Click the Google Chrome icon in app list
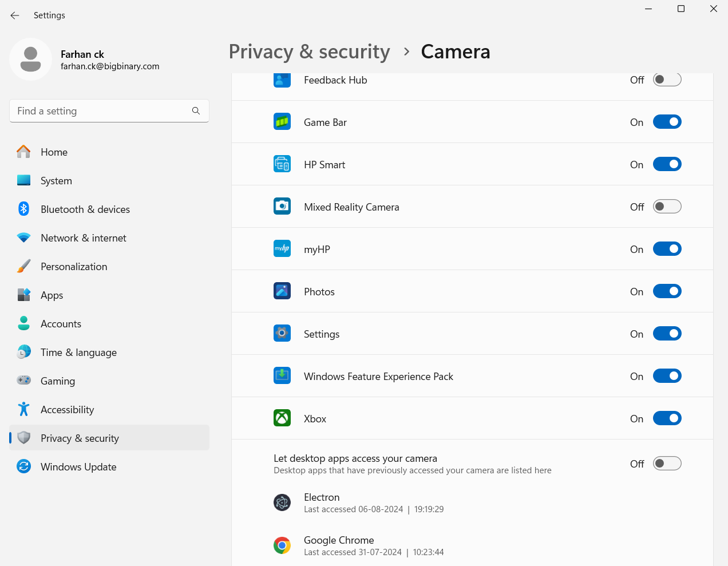Screen dimensions: 728x566 pyautogui.click(x=282, y=545)
